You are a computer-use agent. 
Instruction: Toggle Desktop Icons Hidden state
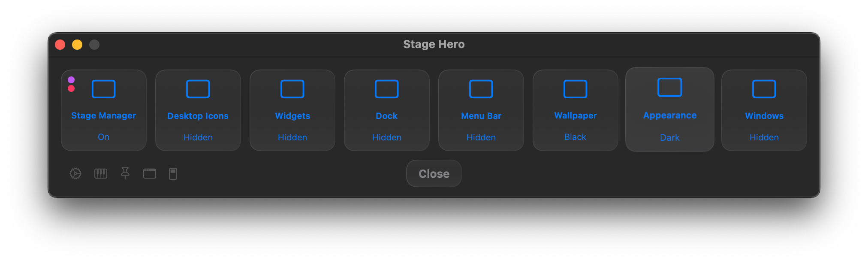tap(198, 137)
